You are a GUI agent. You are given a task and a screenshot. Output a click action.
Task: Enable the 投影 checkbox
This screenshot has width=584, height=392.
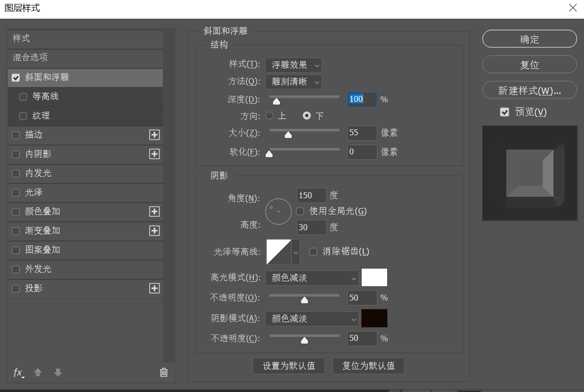tap(16, 289)
